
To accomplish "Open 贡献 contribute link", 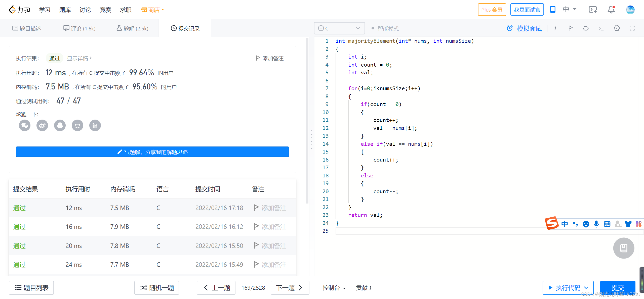I will click(364, 288).
